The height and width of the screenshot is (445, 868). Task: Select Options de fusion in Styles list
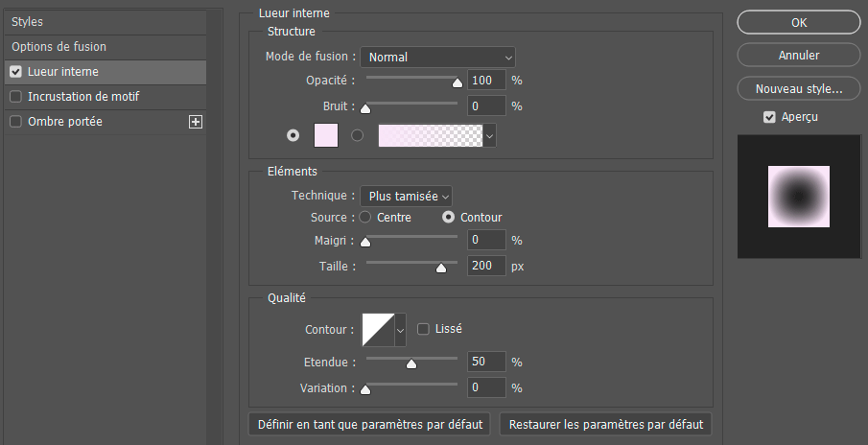[x=59, y=47]
